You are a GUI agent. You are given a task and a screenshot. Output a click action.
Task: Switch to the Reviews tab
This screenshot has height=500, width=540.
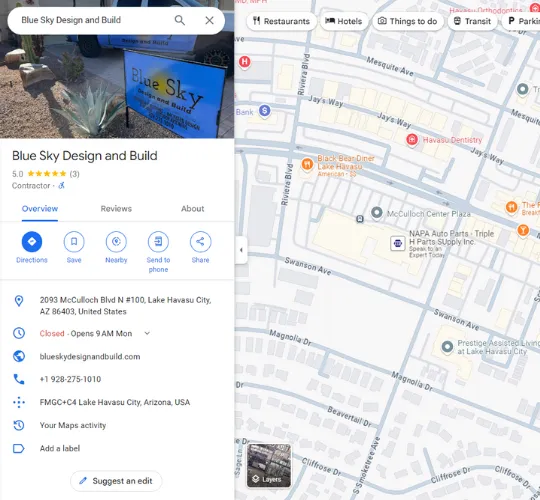coord(116,209)
